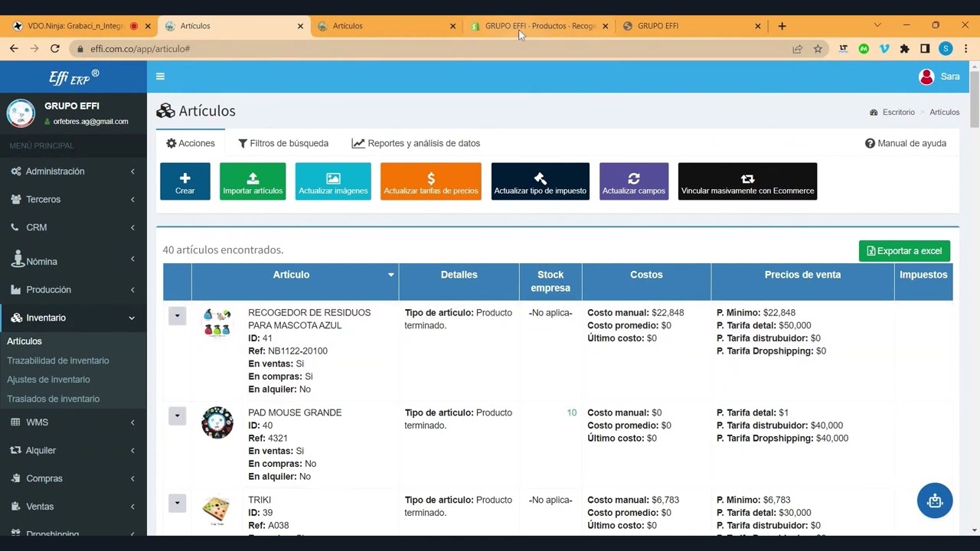This screenshot has height=551, width=980.
Task: Reload the page in the browser
Action: point(55,48)
